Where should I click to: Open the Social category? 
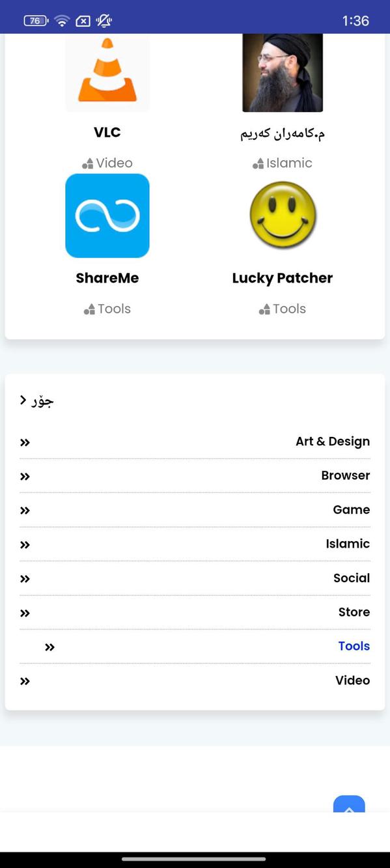351,578
